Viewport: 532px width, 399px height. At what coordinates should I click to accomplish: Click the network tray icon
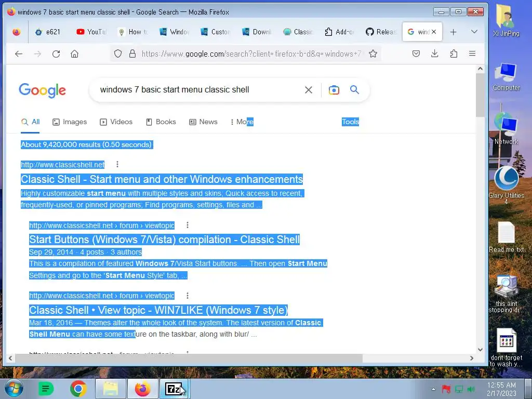click(x=459, y=389)
